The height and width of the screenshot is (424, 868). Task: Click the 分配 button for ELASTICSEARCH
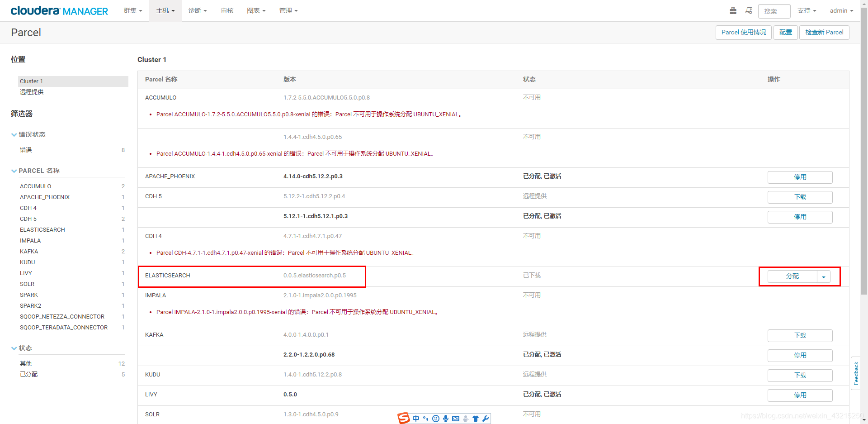point(793,276)
